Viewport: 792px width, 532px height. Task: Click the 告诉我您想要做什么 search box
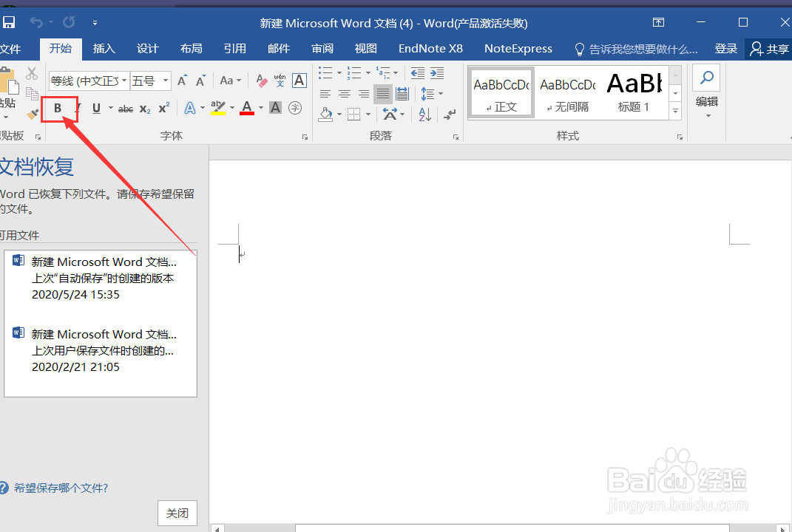(x=637, y=49)
